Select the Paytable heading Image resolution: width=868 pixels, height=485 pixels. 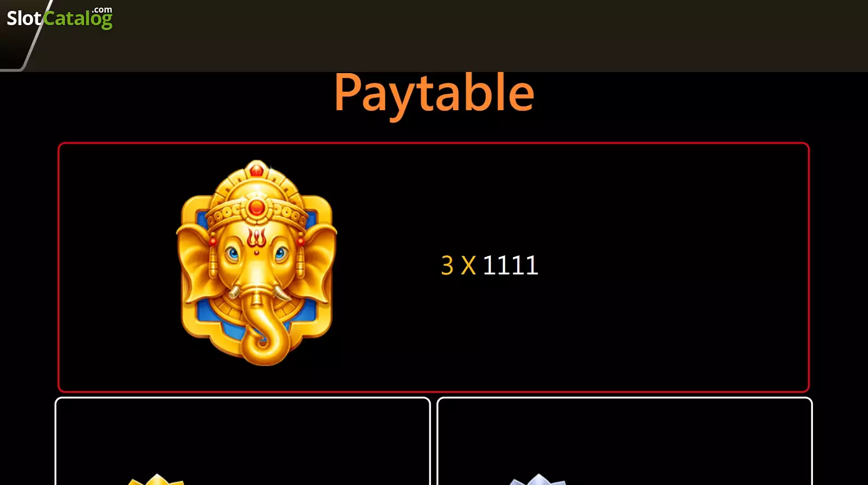point(434,94)
